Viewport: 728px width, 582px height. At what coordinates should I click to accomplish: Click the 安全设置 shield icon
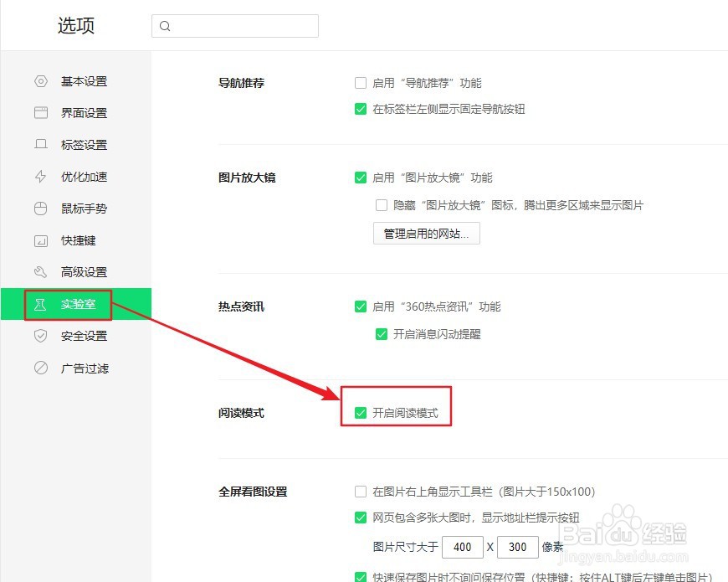pos(40,336)
